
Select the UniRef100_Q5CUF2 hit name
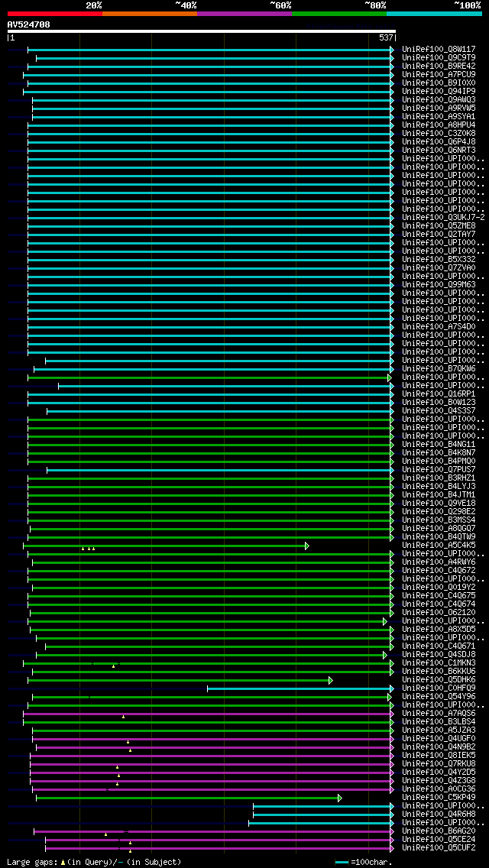(439, 848)
